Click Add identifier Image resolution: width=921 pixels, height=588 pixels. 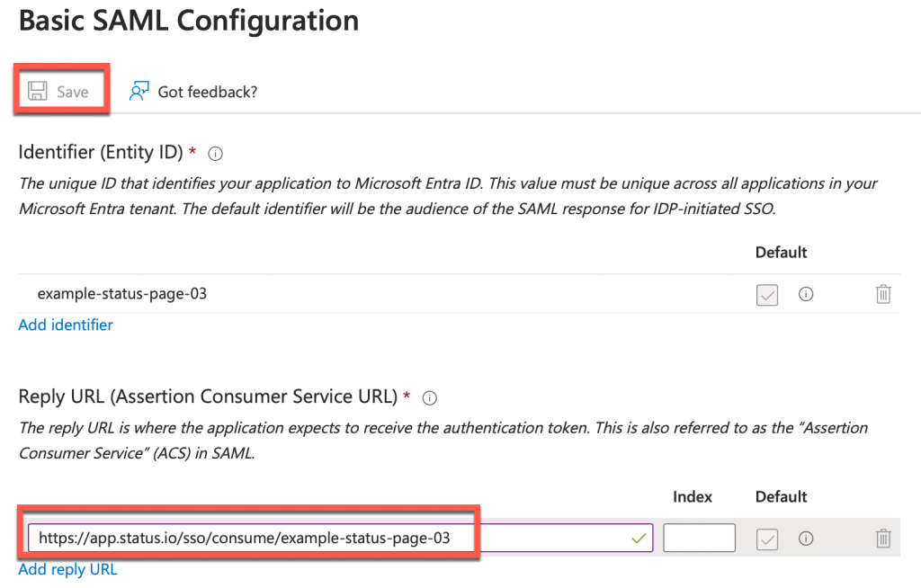point(65,325)
